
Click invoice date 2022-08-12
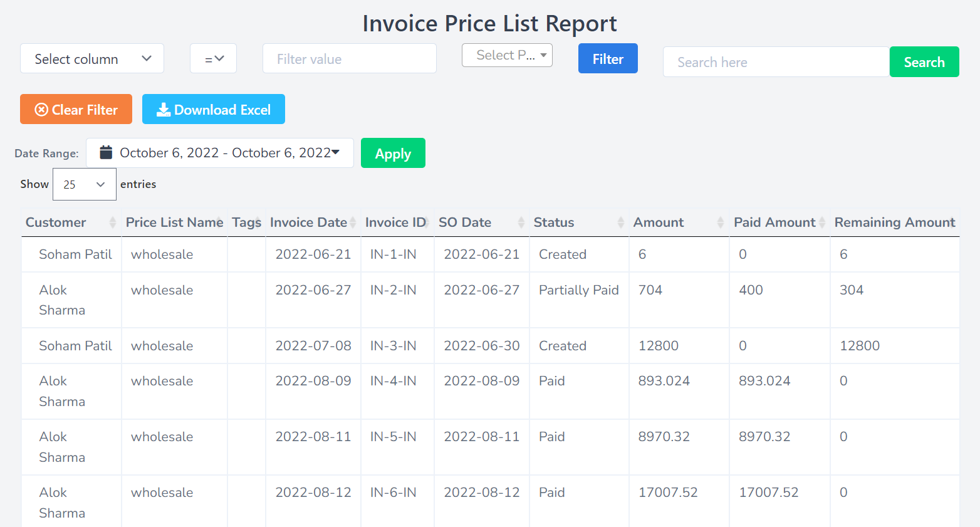tap(313, 493)
